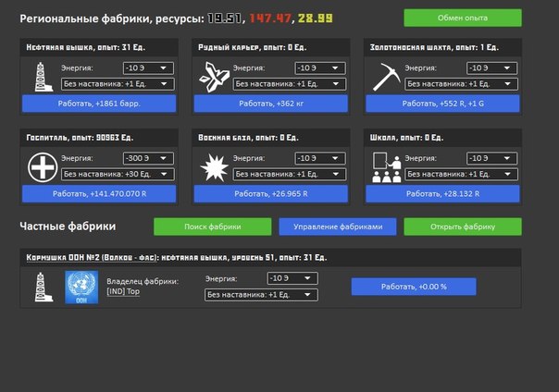Open energy dropdown for Нефтяная вышка

tap(148, 68)
